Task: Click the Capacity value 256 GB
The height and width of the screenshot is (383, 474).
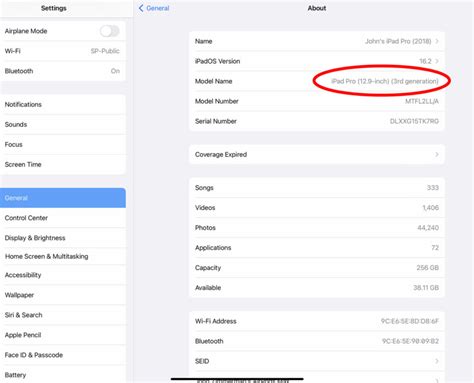Action: pyautogui.click(x=428, y=268)
